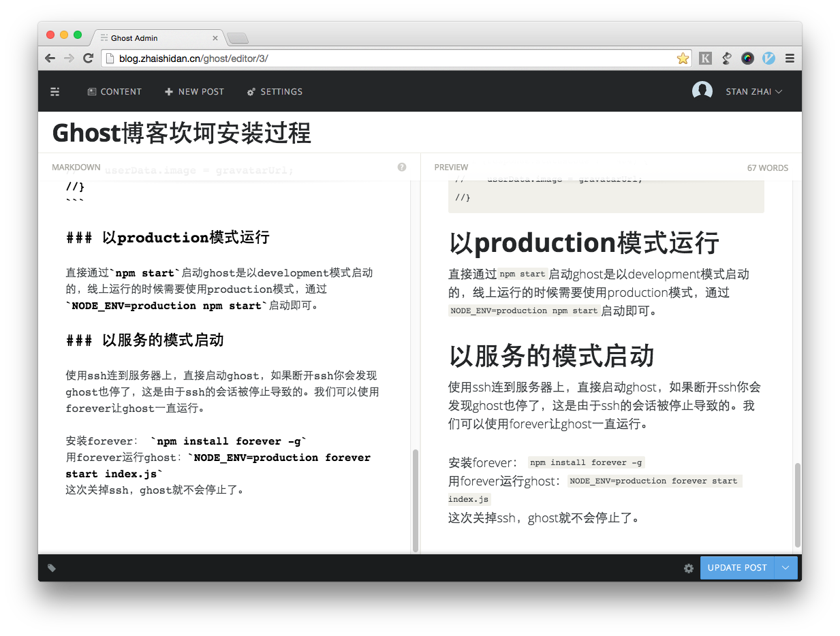This screenshot has width=840, height=636.
Task: Reload the page using the refresh icon
Action: (88, 59)
